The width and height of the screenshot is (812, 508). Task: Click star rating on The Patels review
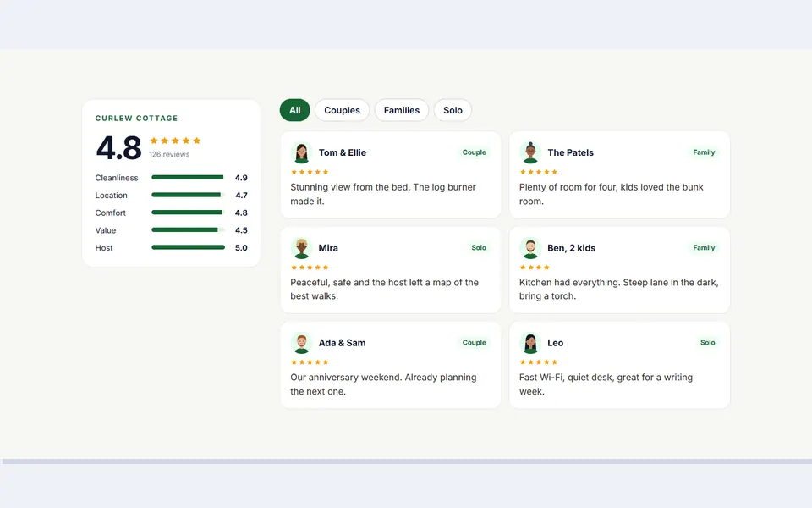pos(539,172)
